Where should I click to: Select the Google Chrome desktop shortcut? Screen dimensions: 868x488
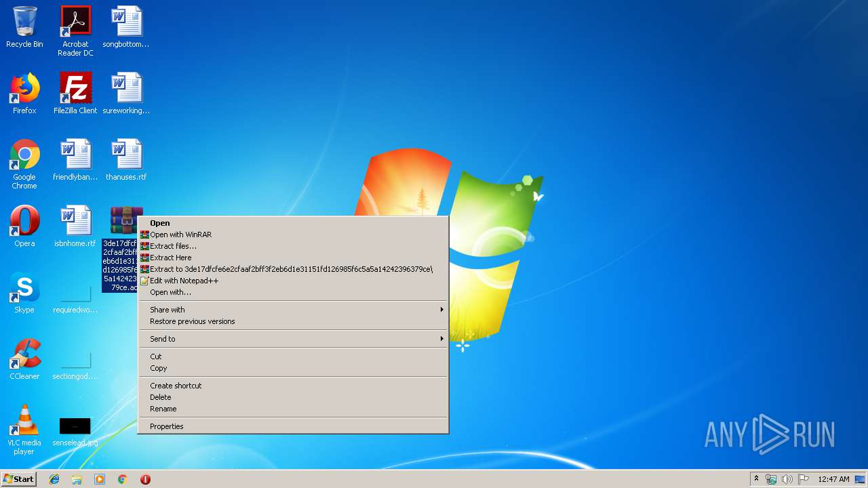(24, 164)
